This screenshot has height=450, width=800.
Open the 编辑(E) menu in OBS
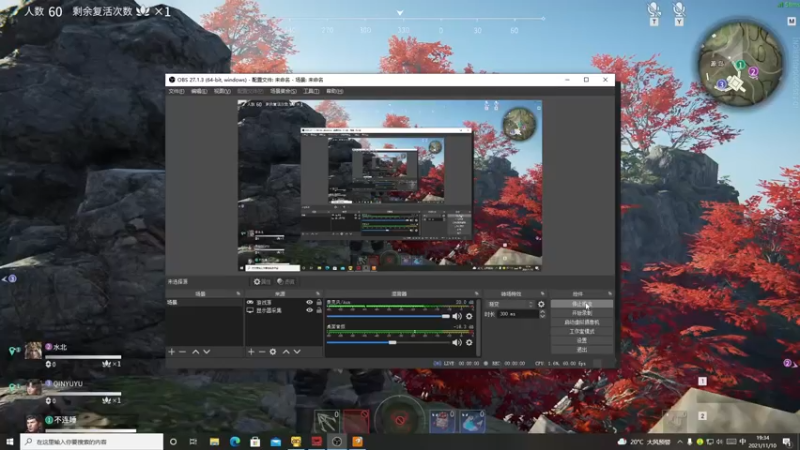pyautogui.click(x=199, y=91)
